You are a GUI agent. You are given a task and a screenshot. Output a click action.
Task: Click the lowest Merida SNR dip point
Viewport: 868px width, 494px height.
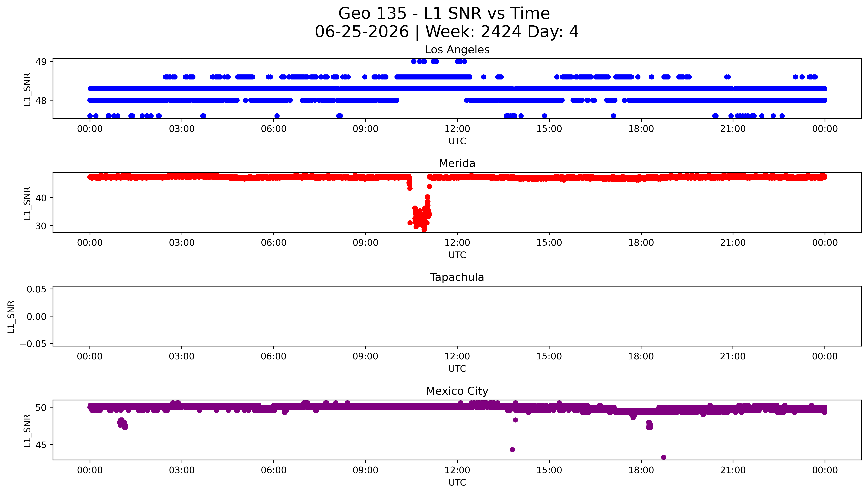(424, 230)
